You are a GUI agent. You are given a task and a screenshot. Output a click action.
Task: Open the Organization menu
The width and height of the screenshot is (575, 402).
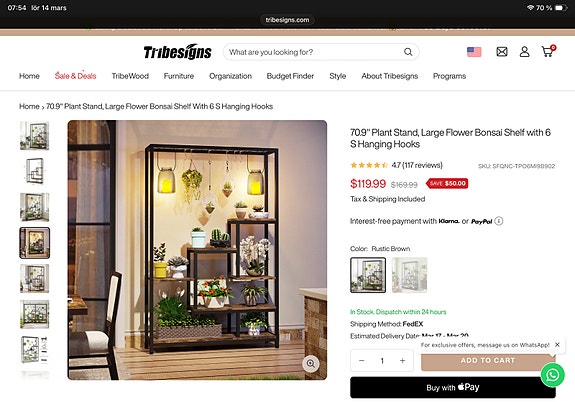click(230, 76)
